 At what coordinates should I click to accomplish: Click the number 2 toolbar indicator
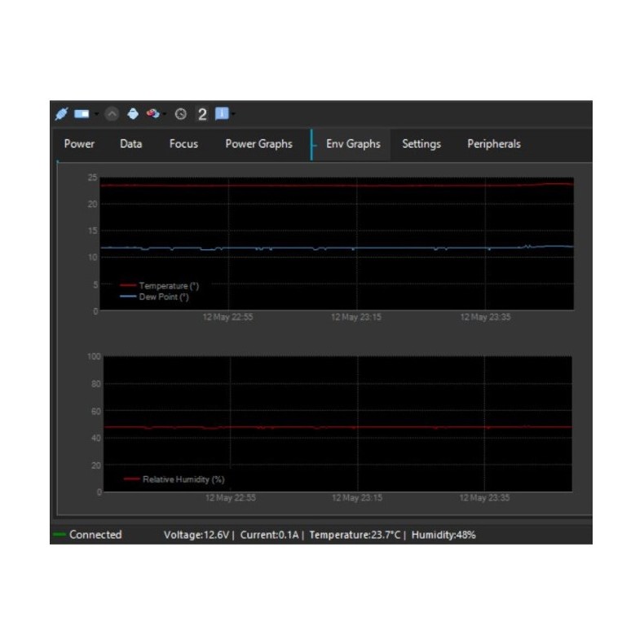(201, 114)
